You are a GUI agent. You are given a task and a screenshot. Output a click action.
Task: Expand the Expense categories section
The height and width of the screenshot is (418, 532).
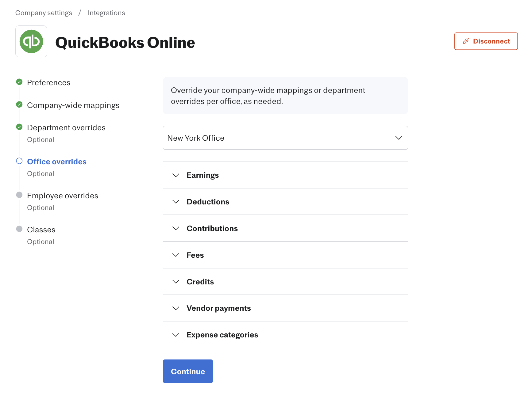pos(285,335)
